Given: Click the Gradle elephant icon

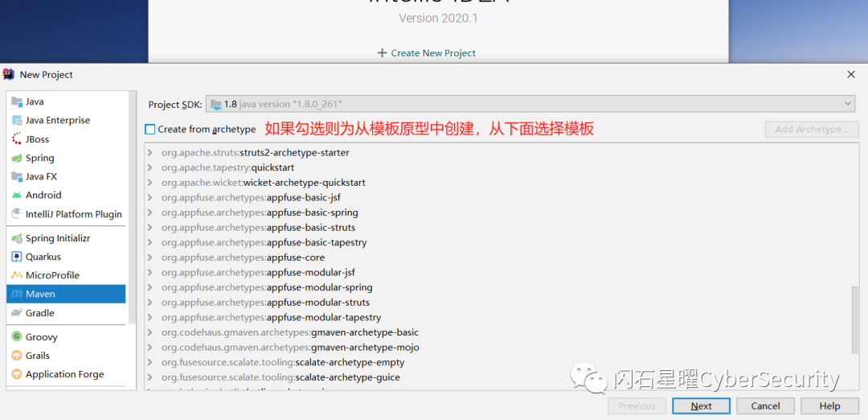Looking at the screenshot, I should (17, 313).
